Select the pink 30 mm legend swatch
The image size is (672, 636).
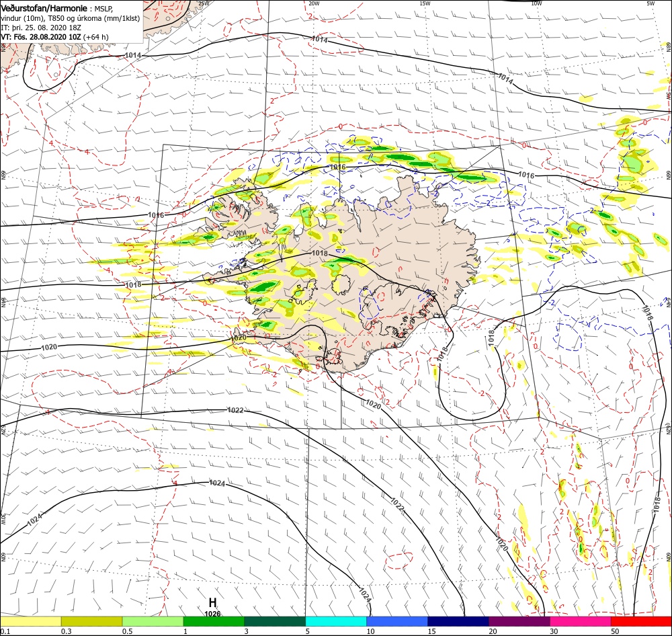click(x=581, y=621)
